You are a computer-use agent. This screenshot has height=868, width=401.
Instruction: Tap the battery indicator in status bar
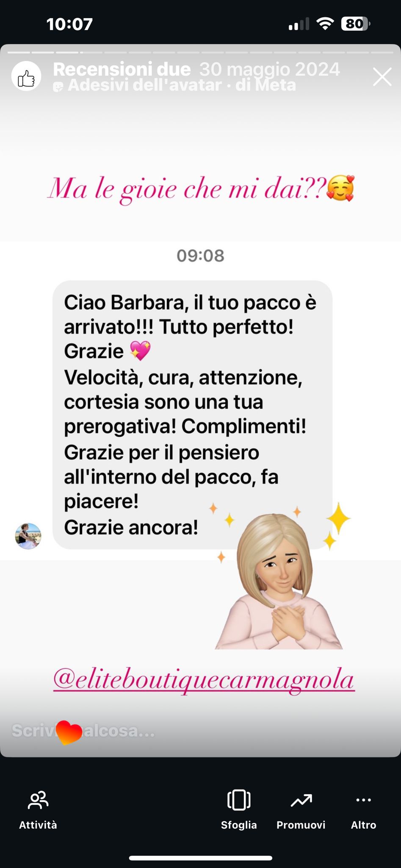(x=356, y=24)
